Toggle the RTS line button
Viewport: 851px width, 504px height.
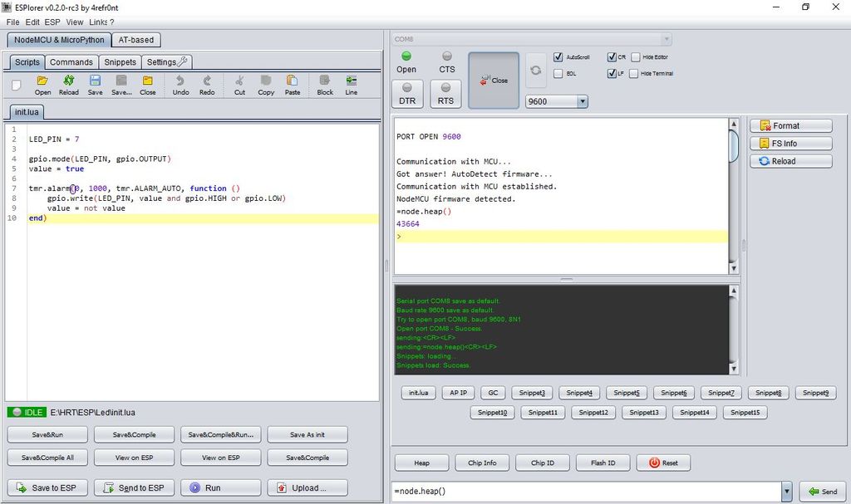445,94
